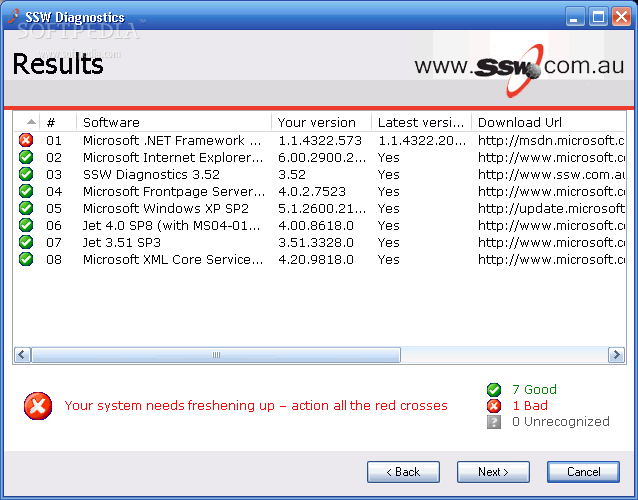Select the Microsoft Internet Explorer row
This screenshot has height=500, width=638.
click(x=320, y=157)
